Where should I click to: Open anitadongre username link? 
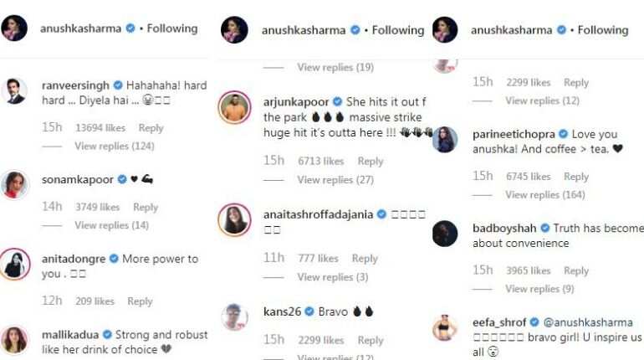point(74,259)
